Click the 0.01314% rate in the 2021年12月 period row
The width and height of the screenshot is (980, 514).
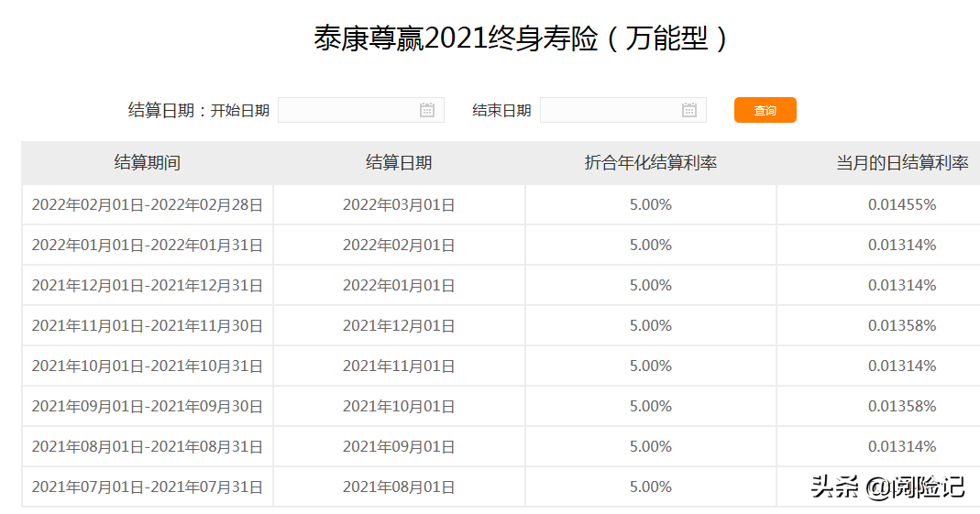pyautogui.click(x=902, y=286)
